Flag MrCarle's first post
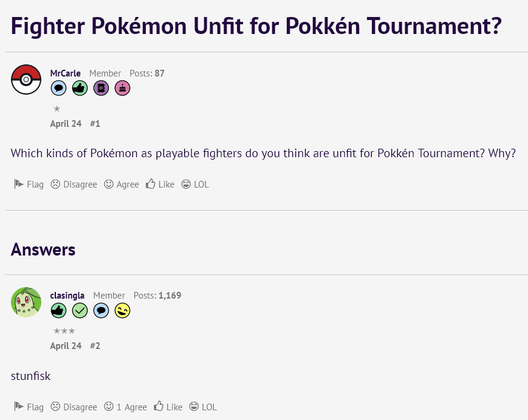Screen dimensions: 528x420 [x=29, y=185]
